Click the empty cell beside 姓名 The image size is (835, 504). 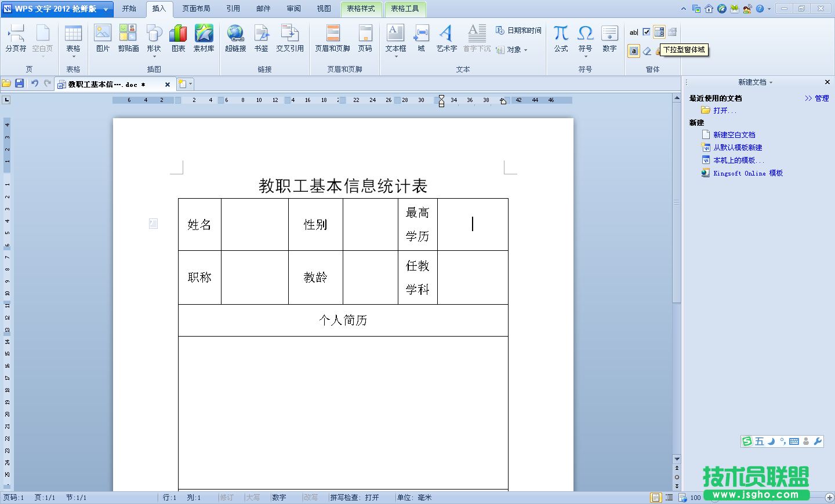[255, 225]
